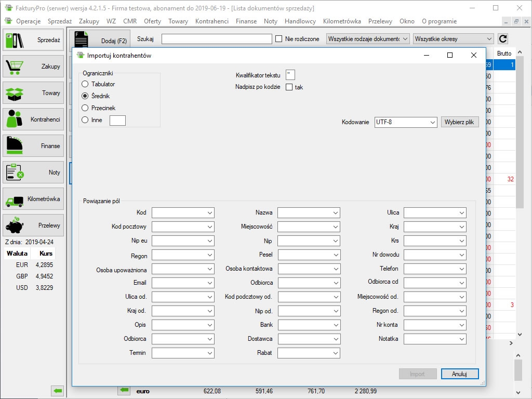Expand the Wszystkie okresy dropdown
This screenshot has height=399, width=532.
click(x=453, y=39)
